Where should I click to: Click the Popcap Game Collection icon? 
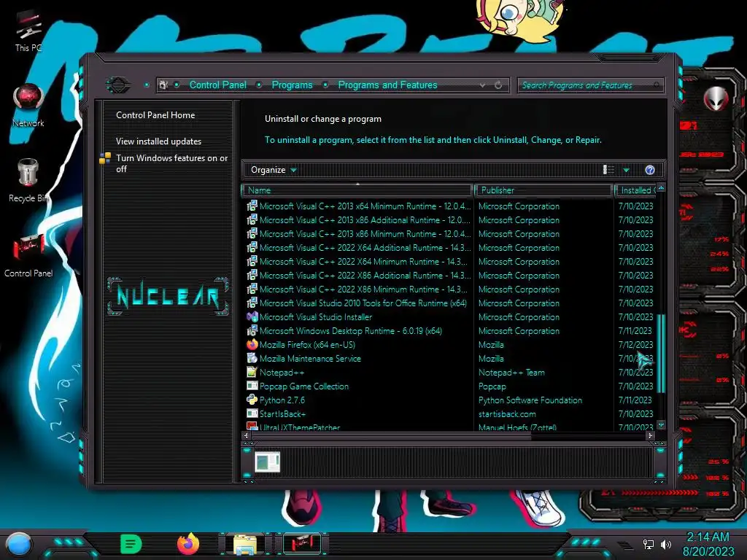click(x=252, y=386)
